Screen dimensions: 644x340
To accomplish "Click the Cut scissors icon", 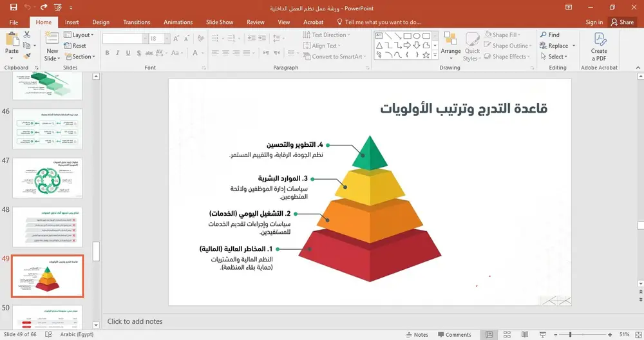I will click(27, 35).
